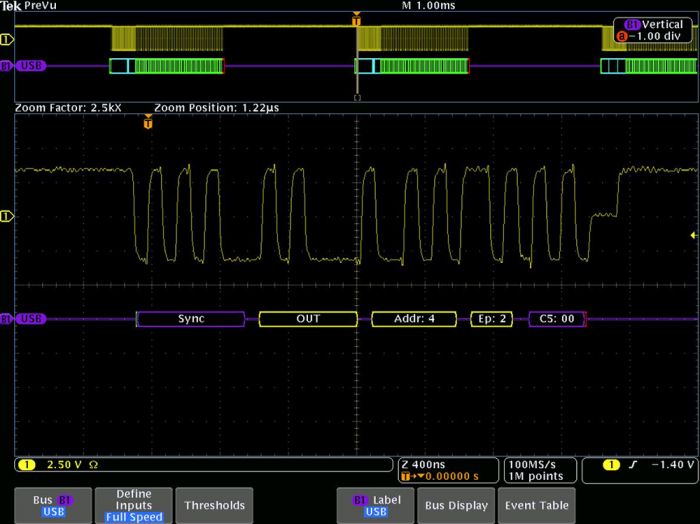
Task: Click the Bus B1 USB menu button
Action: 51,505
